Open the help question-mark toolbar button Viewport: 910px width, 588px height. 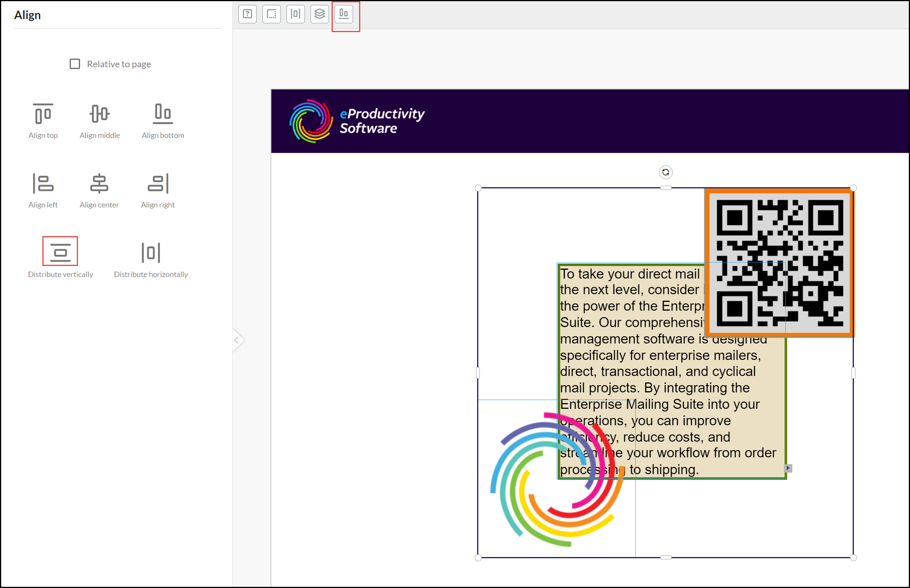click(x=248, y=14)
